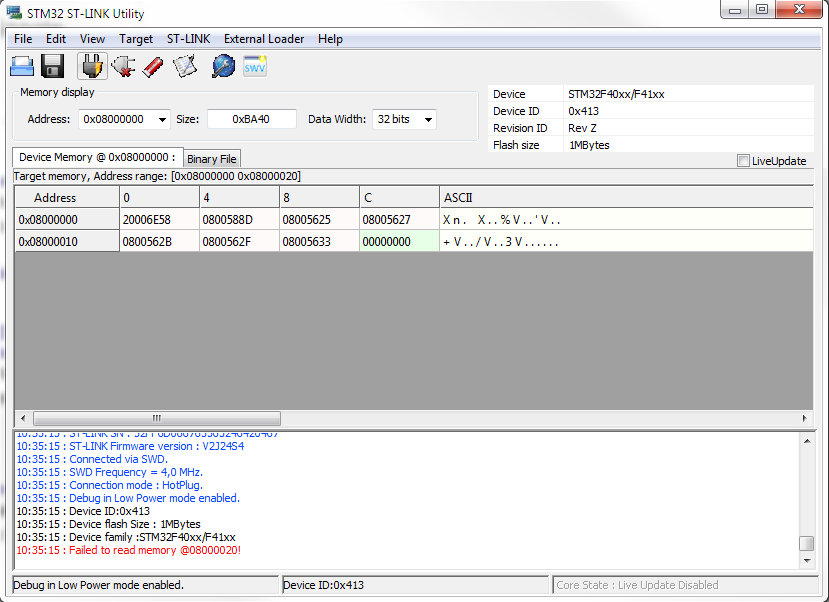This screenshot has width=829, height=602.
Task: Click the log panel down scroll arrow
Action: [x=807, y=561]
